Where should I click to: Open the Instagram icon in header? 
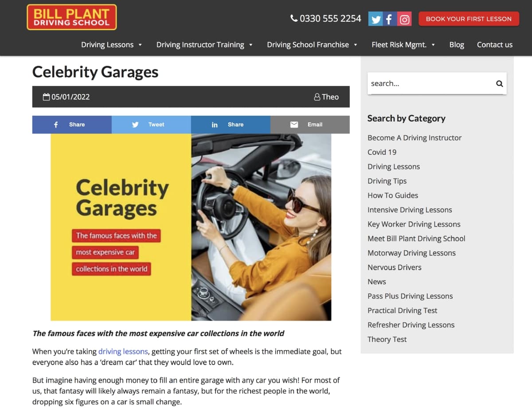tap(404, 19)
